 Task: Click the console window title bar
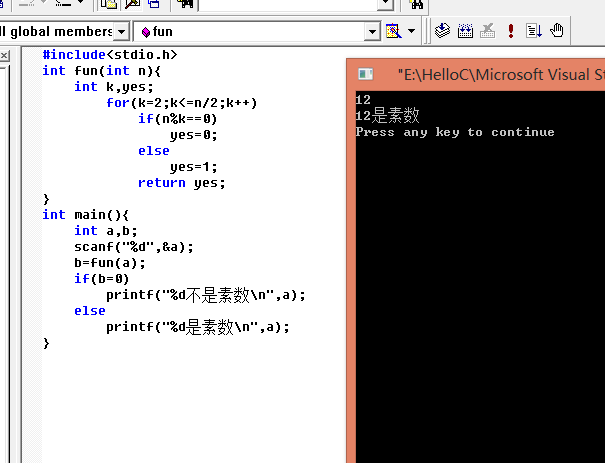[476, 74]
